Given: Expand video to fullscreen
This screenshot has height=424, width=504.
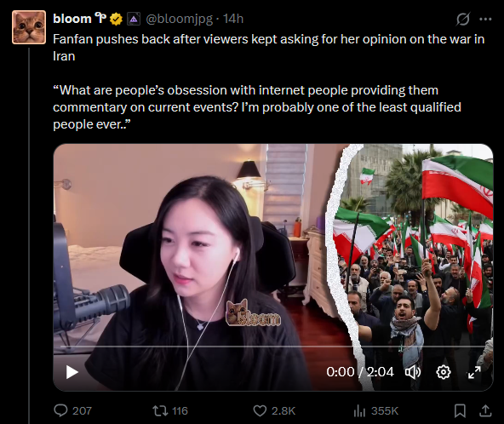Looking at the screenshot, I should tap(474, 372).
